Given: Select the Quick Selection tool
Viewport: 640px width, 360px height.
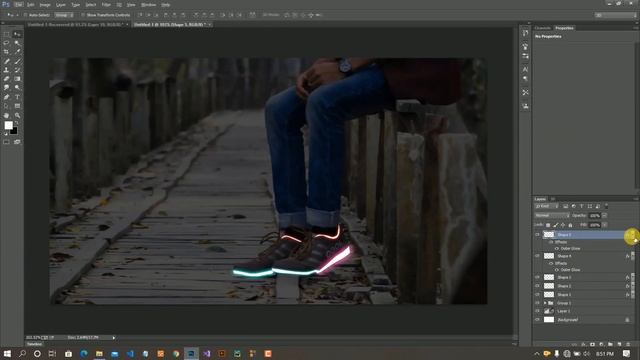Looking at the screenshot, I should 17,43.
